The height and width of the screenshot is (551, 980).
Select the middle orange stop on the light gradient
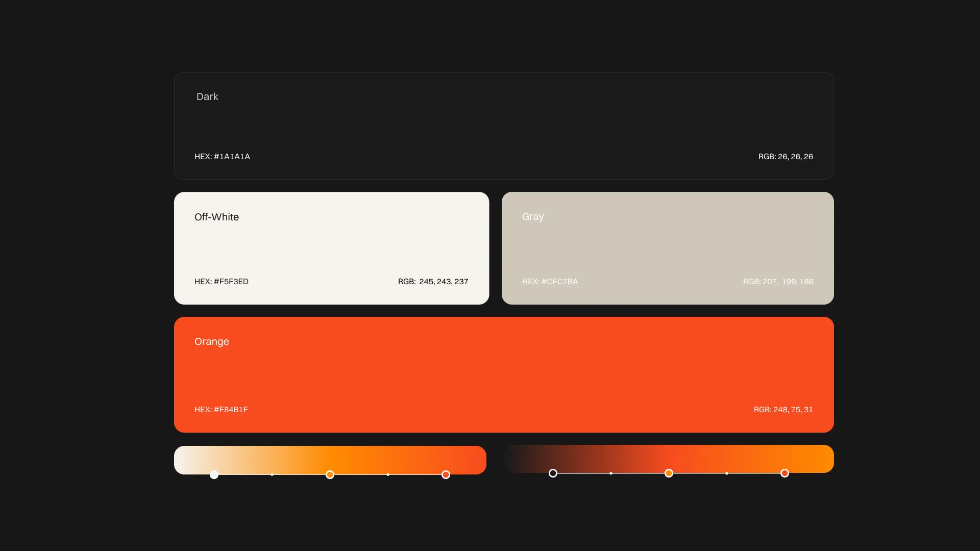tap(330, 475)
